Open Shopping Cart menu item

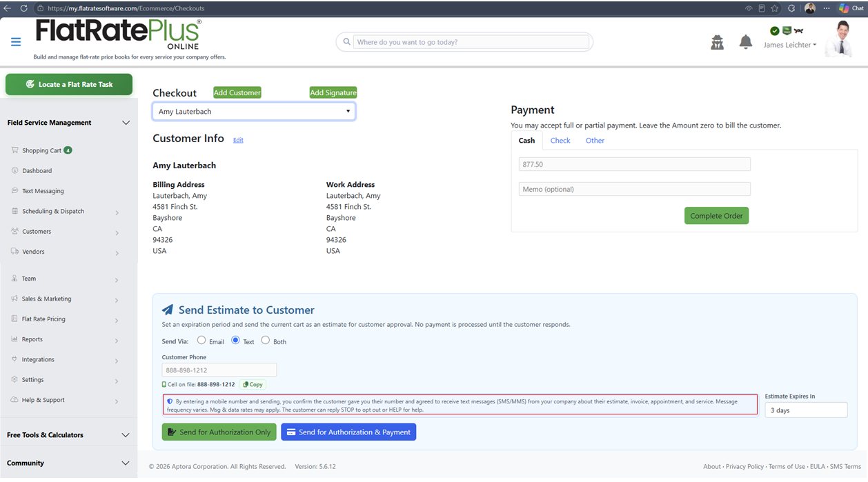[41, 150]
